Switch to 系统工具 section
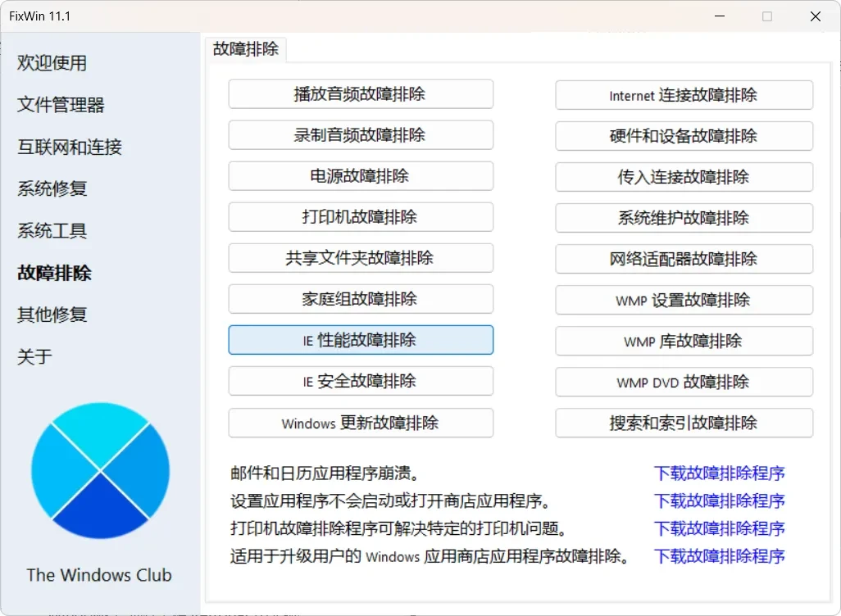 (x=52, y=230)
